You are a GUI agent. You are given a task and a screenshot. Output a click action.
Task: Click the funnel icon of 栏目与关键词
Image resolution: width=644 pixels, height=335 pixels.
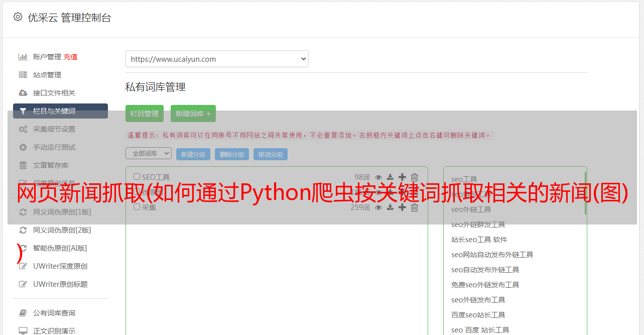(23, 111)
